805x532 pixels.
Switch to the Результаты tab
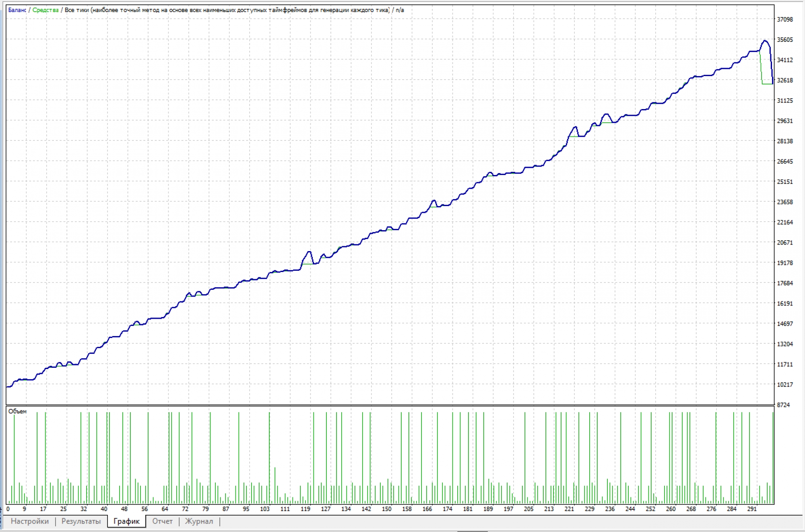pyautogui.click(x=81, y=521)
